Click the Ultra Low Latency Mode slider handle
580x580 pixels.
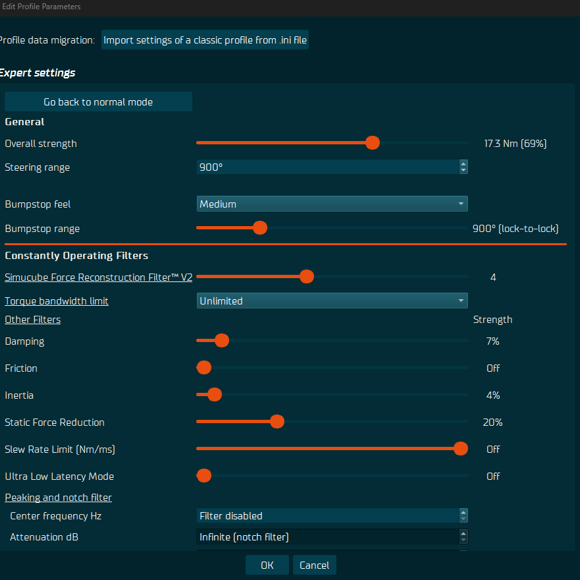204,475
